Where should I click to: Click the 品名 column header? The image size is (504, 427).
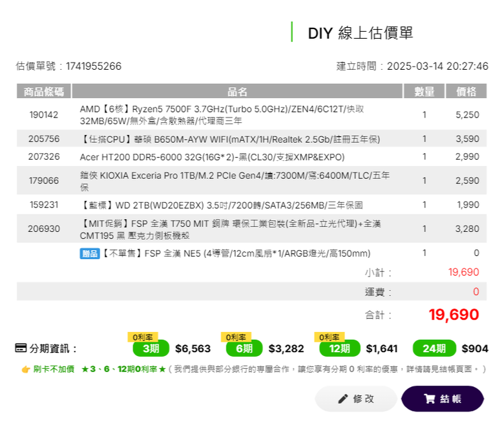237,91
